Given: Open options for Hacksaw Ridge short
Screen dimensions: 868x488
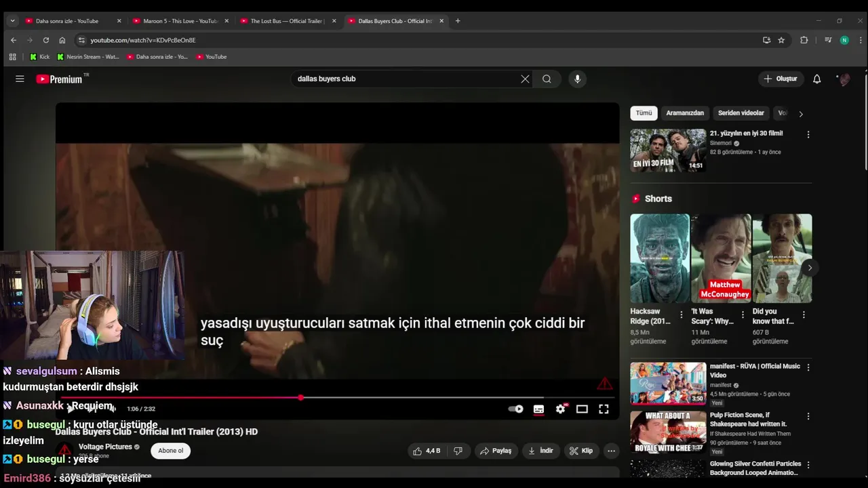Looking at the screenshot, I should 682,314.
